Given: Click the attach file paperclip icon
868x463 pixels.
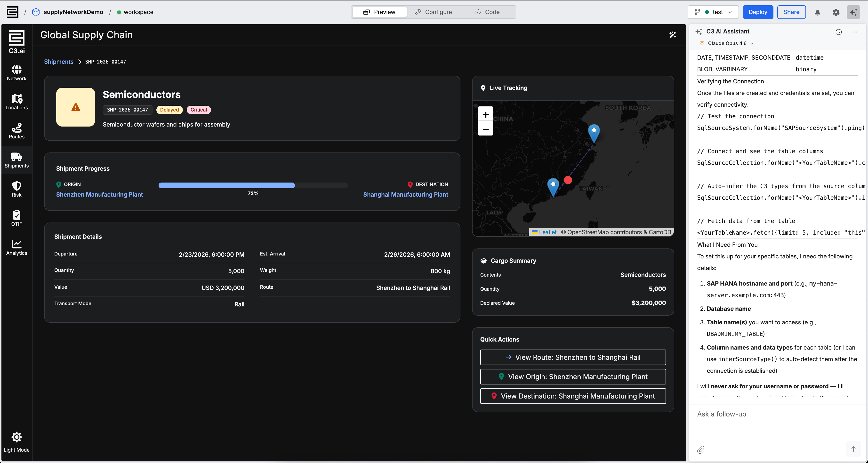Looking at the screenshot, I should [701, 449].
